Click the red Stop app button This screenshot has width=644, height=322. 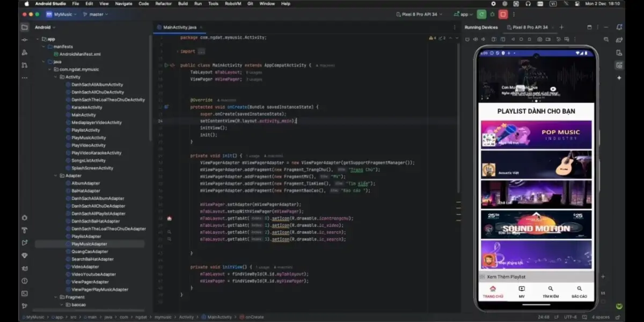[x=503, y=14]
